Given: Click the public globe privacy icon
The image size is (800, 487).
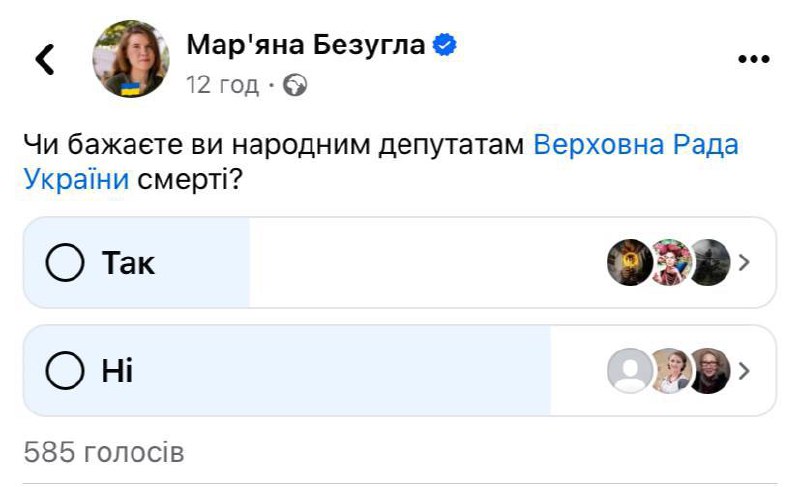Looking at the screenshot, I should [x=295, y=85].
